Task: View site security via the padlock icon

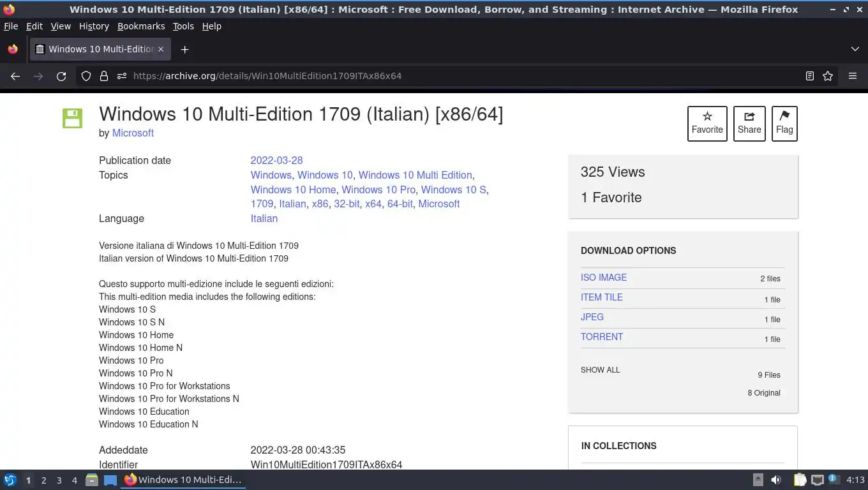Action: coord(104,76)
